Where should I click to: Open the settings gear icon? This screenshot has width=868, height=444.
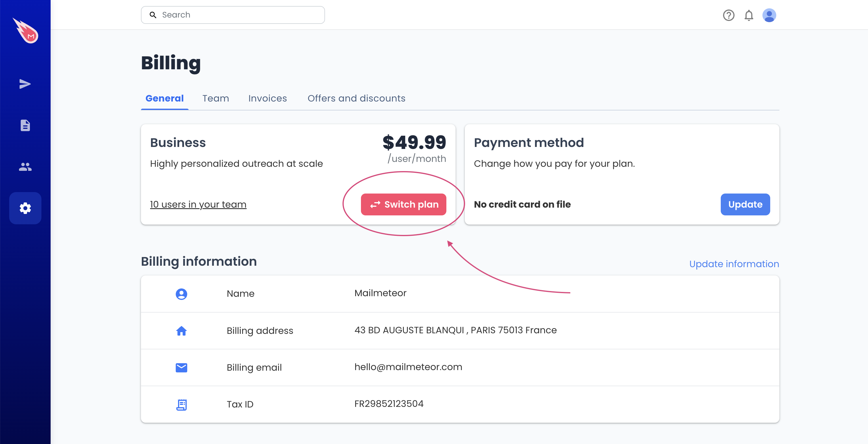[26, 208]
